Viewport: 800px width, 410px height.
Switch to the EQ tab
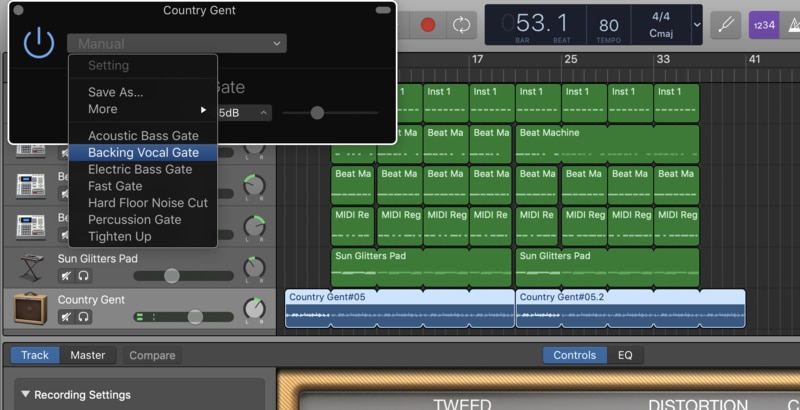pyautogui.click(x=625, y=355)
